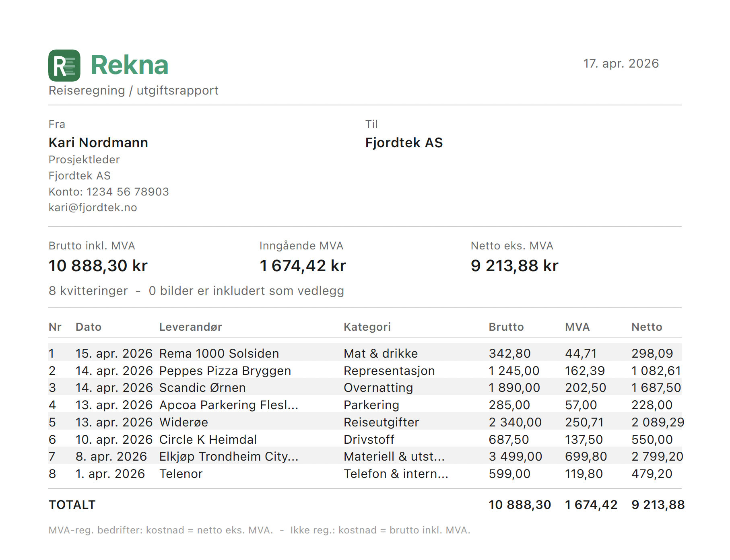Click the 'Materiell & utst...' category cell
This screenshot has height=560, width=730.
[x=394, y=457]
